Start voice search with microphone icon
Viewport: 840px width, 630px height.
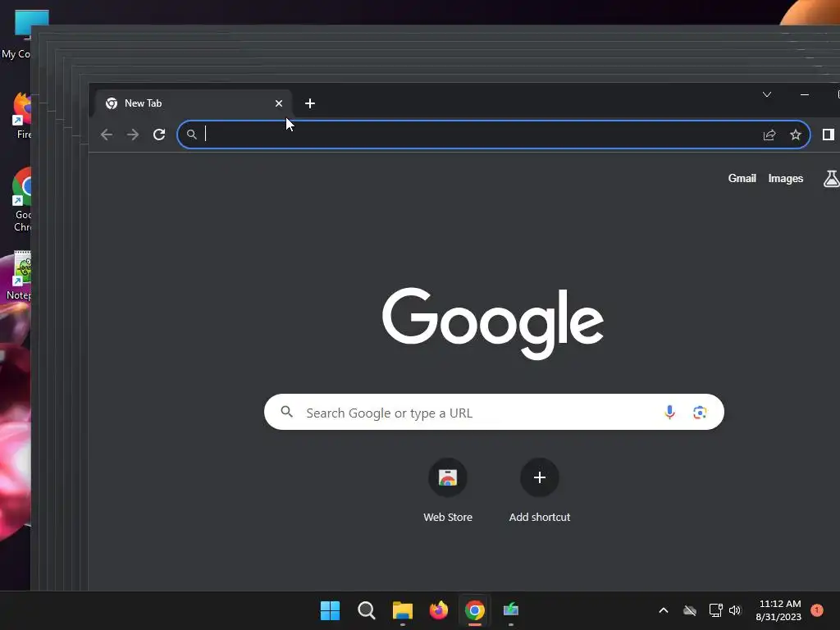pyautogui.click(x=669, y=412)
